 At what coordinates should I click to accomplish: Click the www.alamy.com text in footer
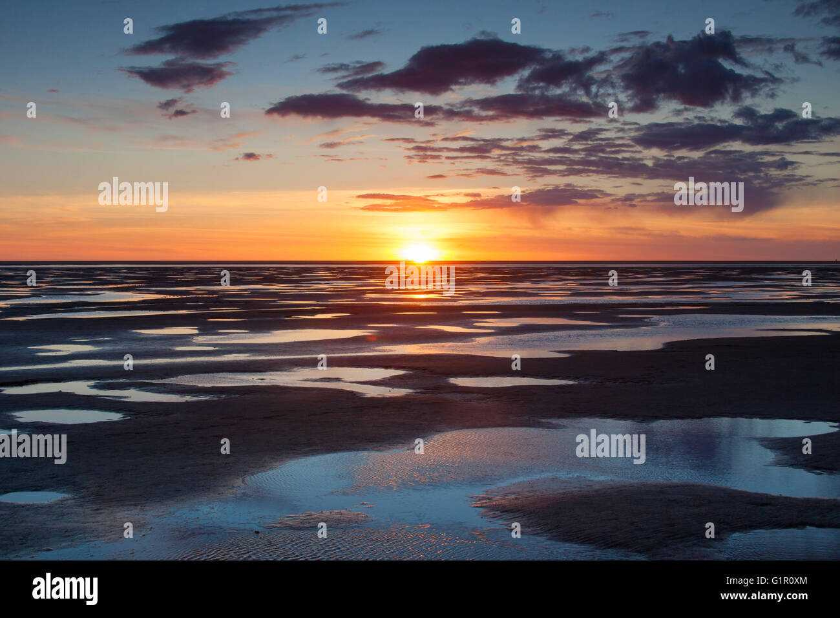(764, 595)
